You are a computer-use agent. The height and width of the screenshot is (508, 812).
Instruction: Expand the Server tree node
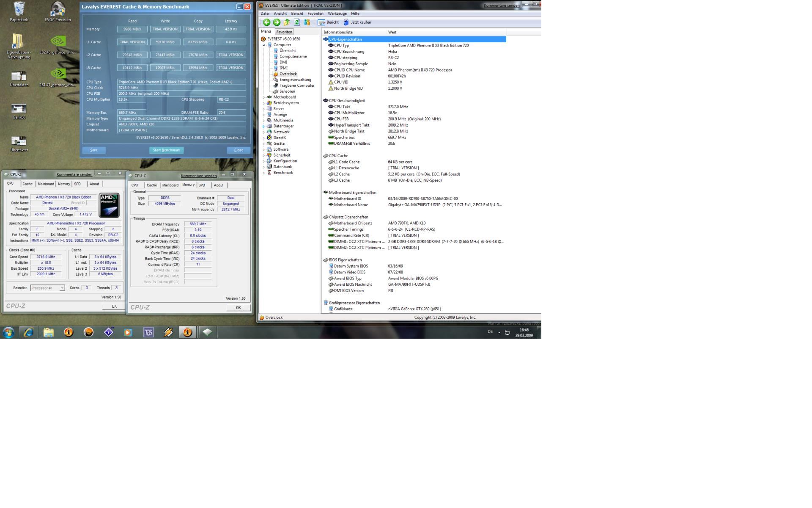[x=263, y=109]
